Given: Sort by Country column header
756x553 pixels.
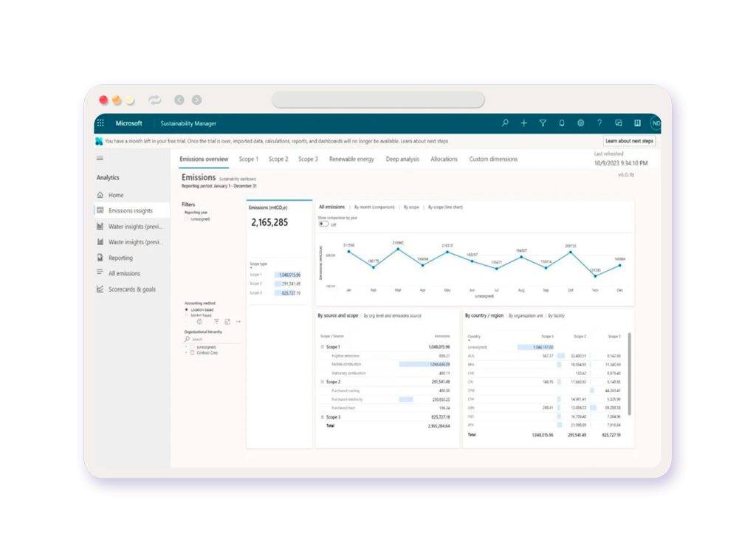Looking at the screenshot, I should coord(474,336).
